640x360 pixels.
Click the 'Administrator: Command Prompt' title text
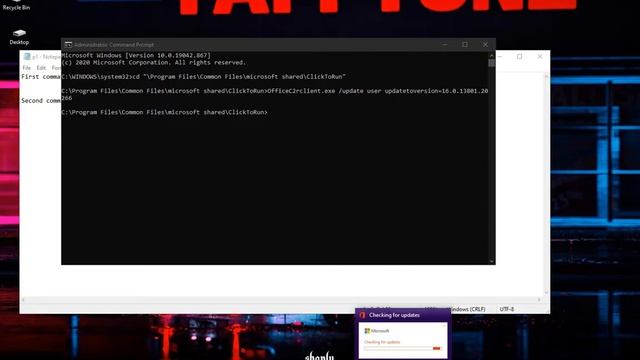tap(114, 45)
